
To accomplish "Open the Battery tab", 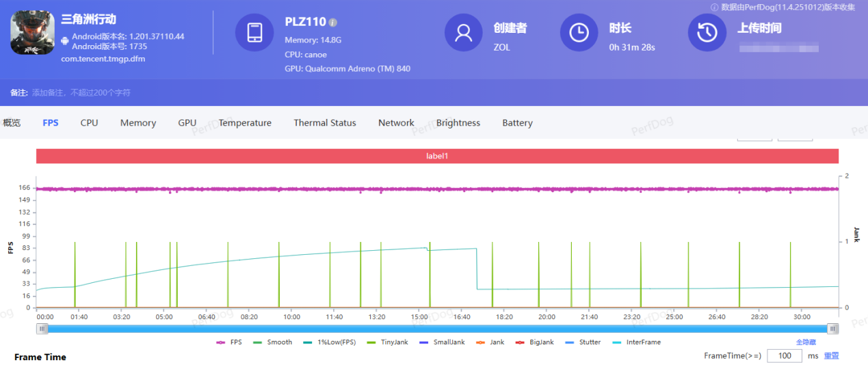I will pyautogui.click(x=517, y=123).
